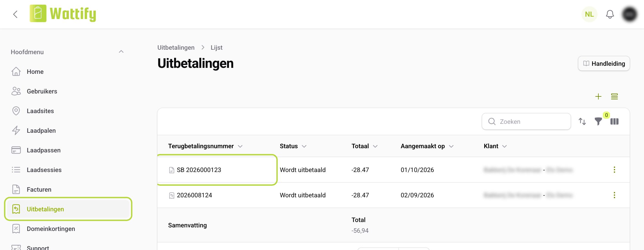Switch the list view layout icon
This screenshot has width=644, height=250.
pyautogui.click(x=614, y=96)
